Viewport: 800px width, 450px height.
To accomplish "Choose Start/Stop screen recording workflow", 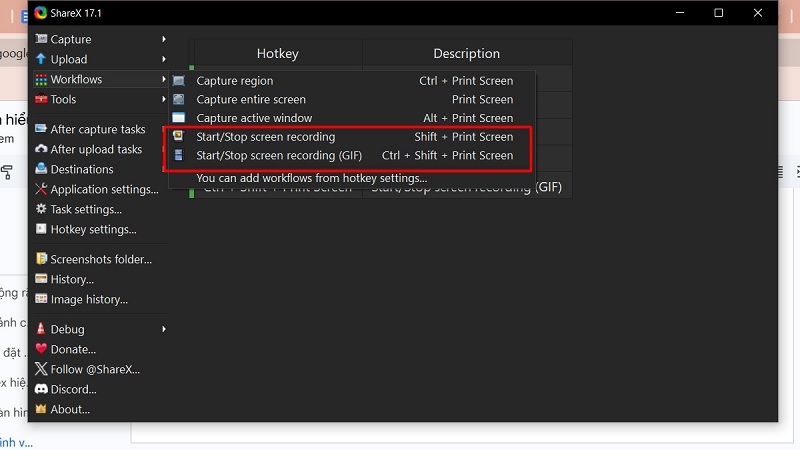I will [x=352, y=137].
